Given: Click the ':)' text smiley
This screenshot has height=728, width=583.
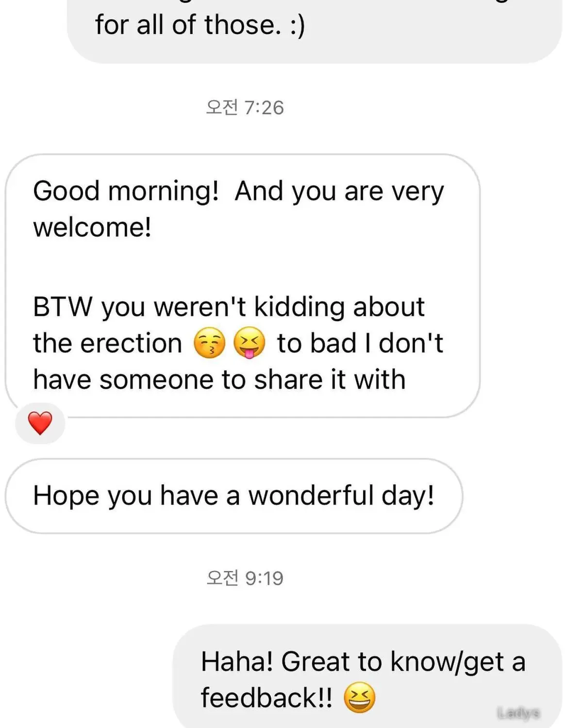Looking at the screenshot, I should point(298,25).
